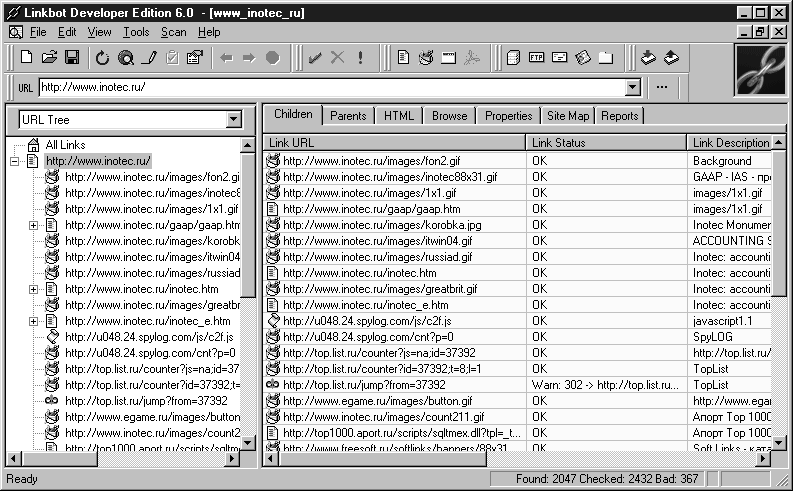This screenshot has height=491, width=793.
Task: Click the Refresh circular arrow icon
Action: click(103, 58)
